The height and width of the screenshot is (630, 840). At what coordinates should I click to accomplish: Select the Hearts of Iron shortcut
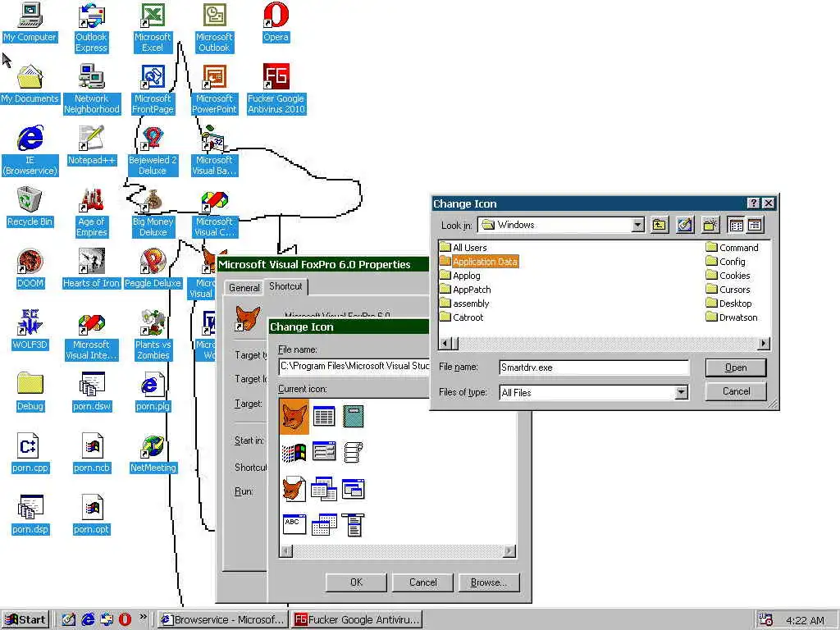91,269
